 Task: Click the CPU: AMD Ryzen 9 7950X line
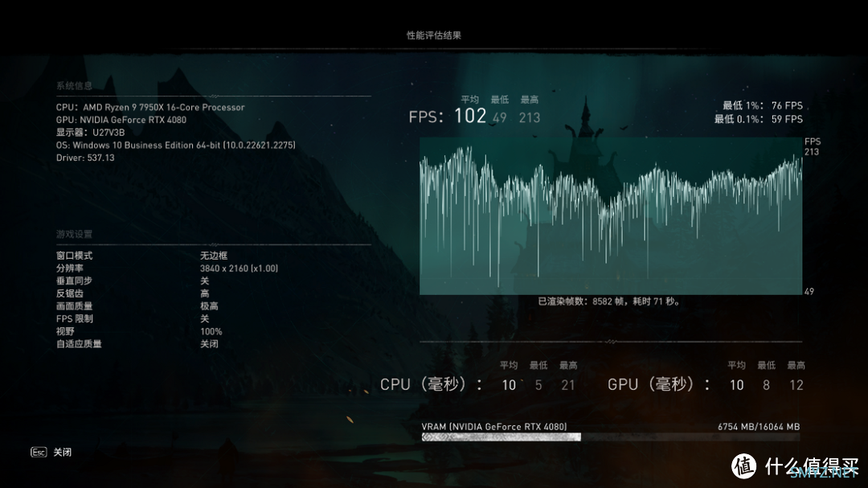coord(150,107)
